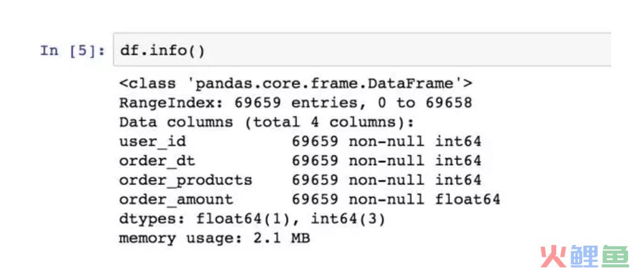Screen dimensions: 644x271
Task: Click the df.info() code input cell
Action: pos(362,49)
